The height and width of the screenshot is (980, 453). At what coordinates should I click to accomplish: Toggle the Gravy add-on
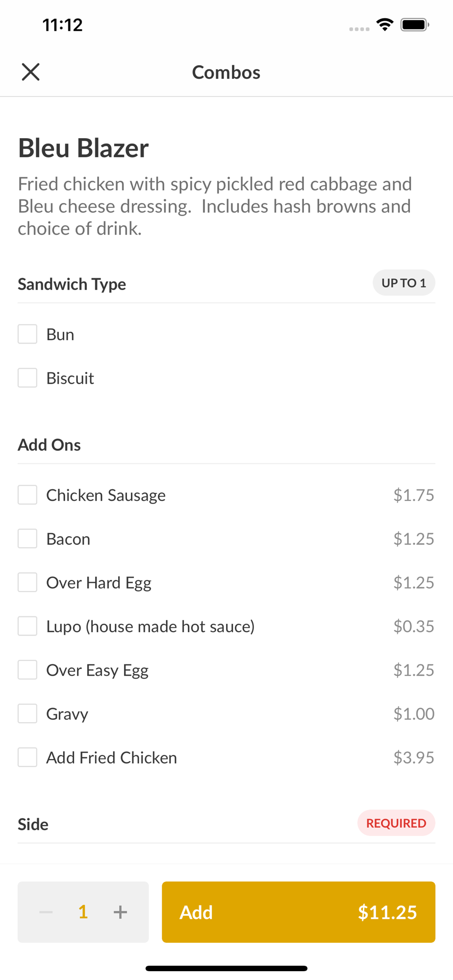click(27, 713)
